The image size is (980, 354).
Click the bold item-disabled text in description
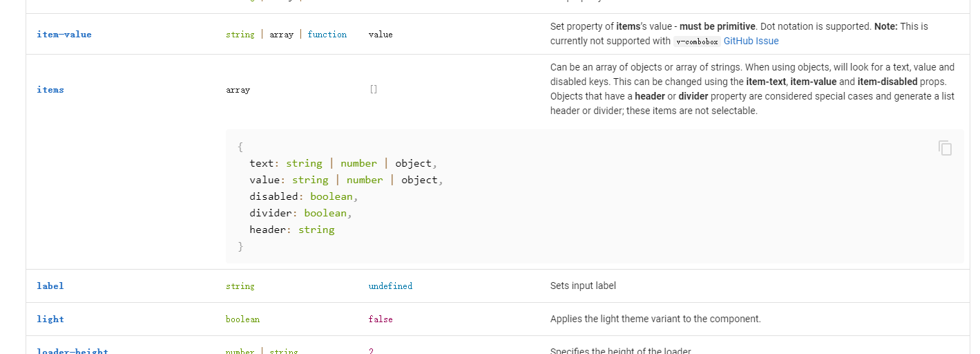887,82
